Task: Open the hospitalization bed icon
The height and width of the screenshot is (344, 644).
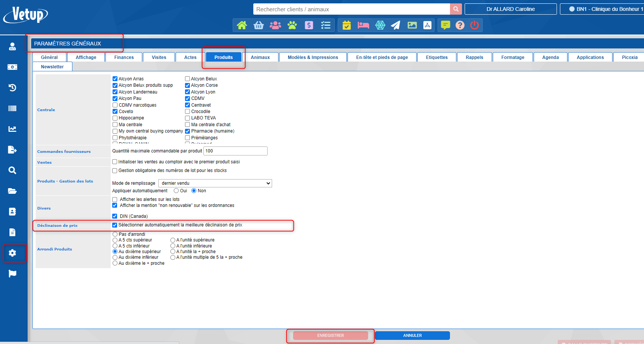Action: point(363,25)
